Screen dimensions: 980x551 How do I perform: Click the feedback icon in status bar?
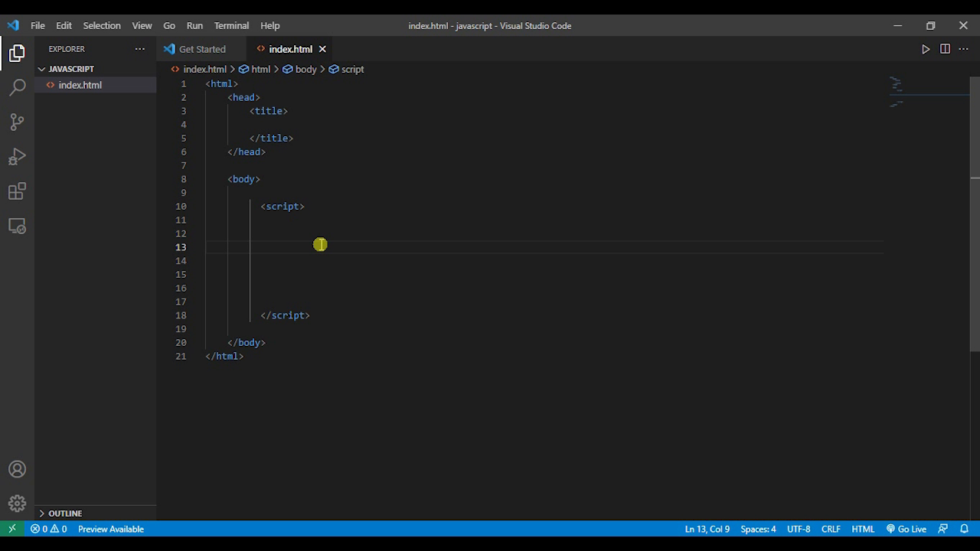(x=943, y=529)
